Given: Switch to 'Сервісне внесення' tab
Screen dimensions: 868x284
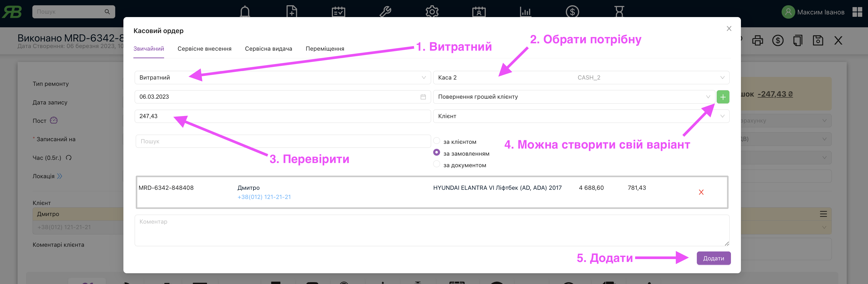Looking at the screenshot, I should pos(204,49).
